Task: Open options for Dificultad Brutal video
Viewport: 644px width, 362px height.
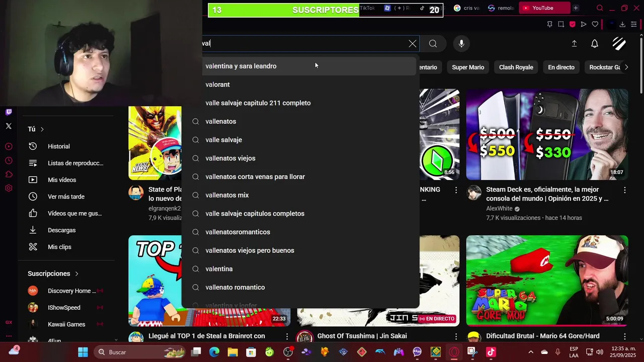Action: [624, 336]
